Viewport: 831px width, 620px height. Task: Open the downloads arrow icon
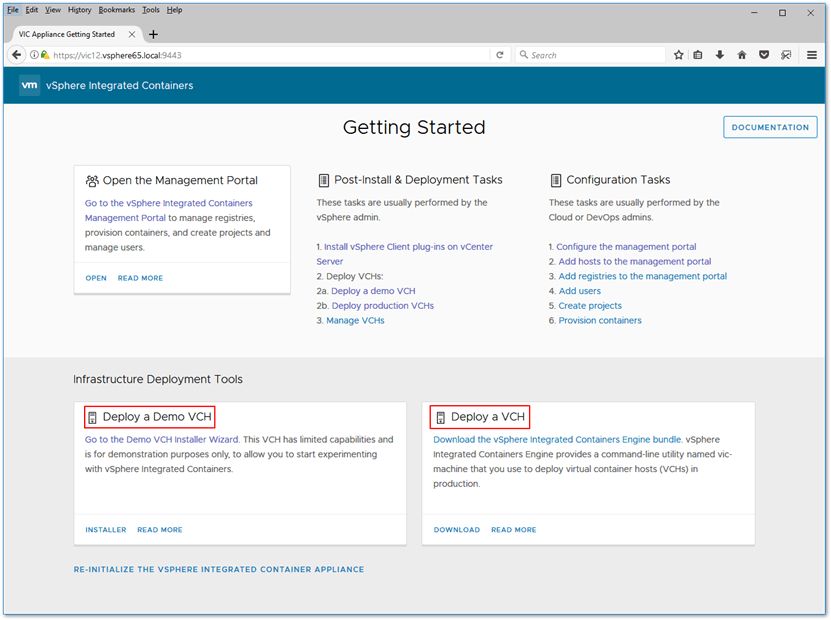tap(720, 55)
